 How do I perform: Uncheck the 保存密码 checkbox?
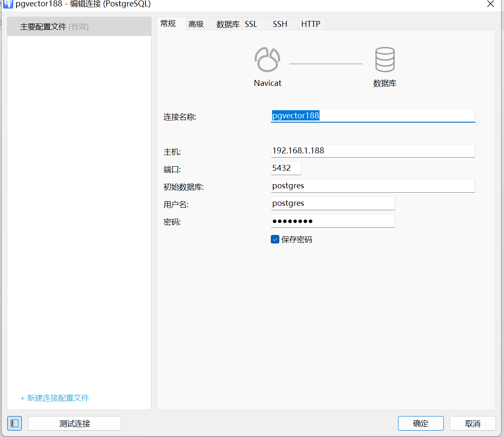275,239
